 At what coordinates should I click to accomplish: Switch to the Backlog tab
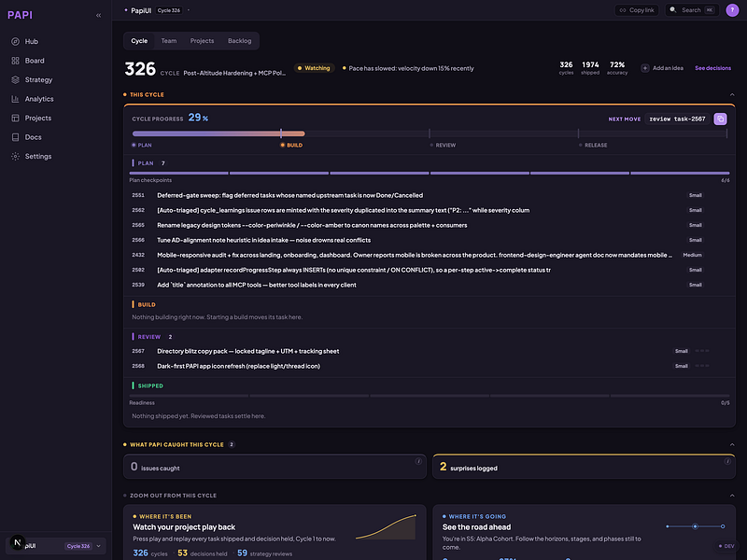[x=239, y=41]
